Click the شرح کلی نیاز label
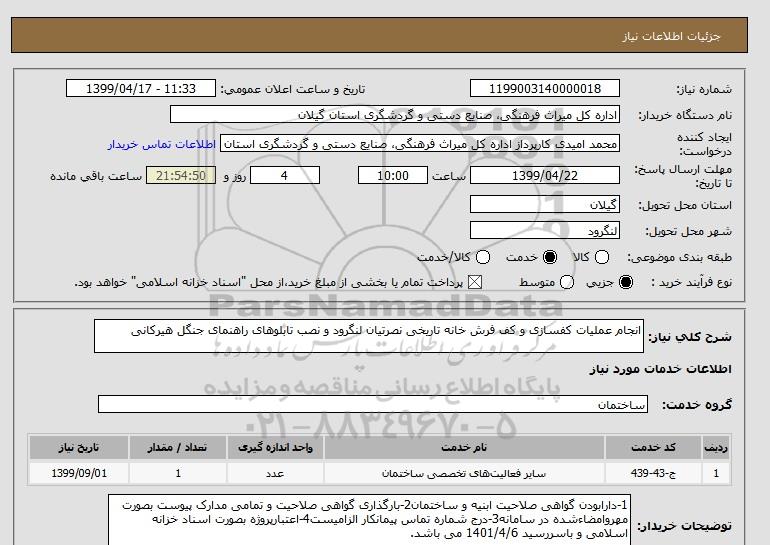 tap(690, 337)
